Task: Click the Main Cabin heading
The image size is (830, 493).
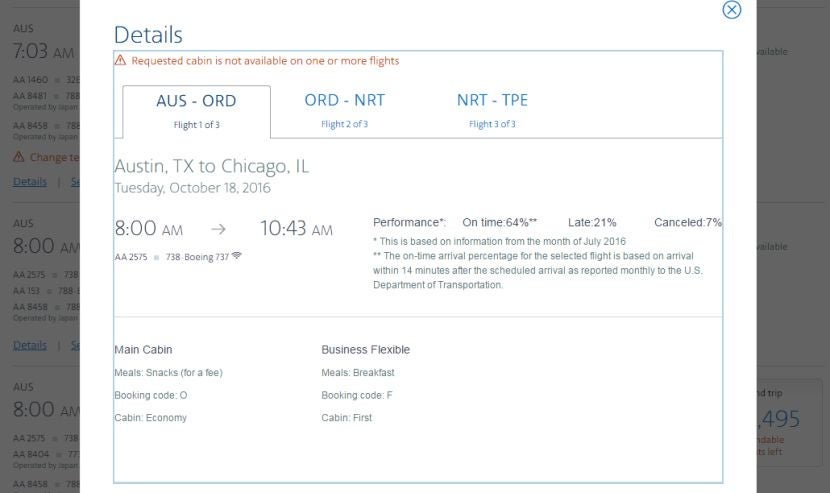Action: (x=143, y=350)
